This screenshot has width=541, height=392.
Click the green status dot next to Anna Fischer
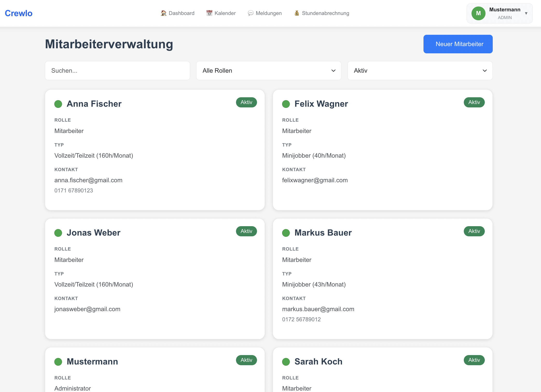58,104
